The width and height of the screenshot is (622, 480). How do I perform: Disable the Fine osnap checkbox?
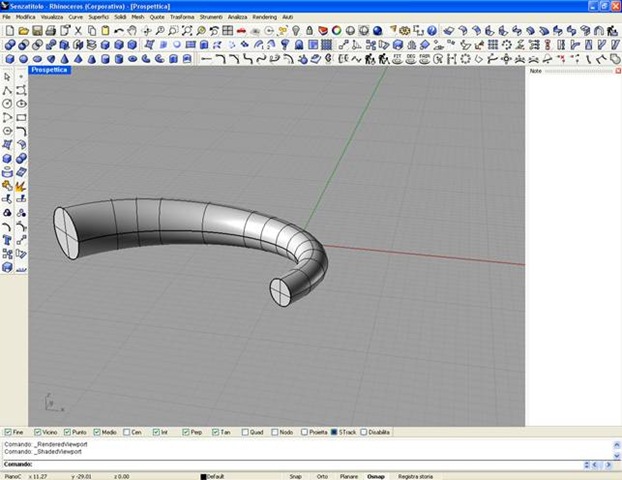[9, 432]
